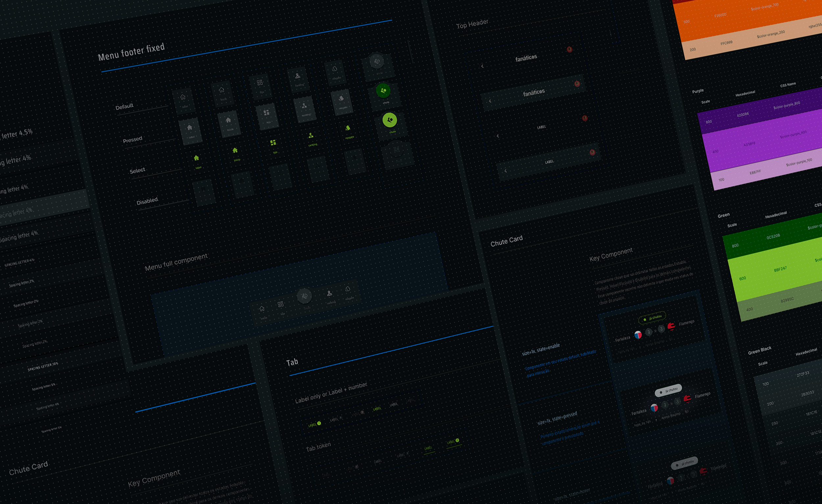The image size is (822, 504).
Task: Select green LABEL tab without badge
Action: click(x=377, y=409)
